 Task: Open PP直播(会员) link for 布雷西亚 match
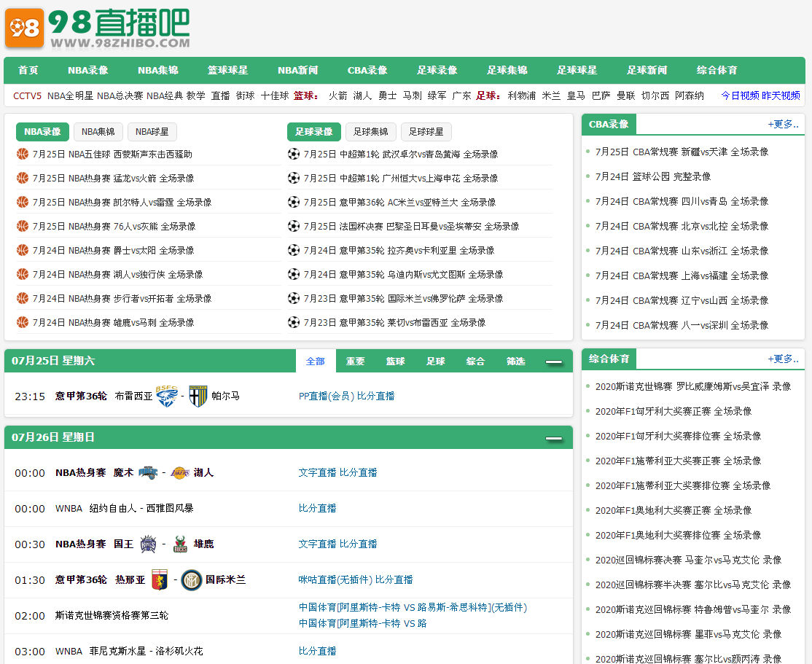click(x=327, y=397)
